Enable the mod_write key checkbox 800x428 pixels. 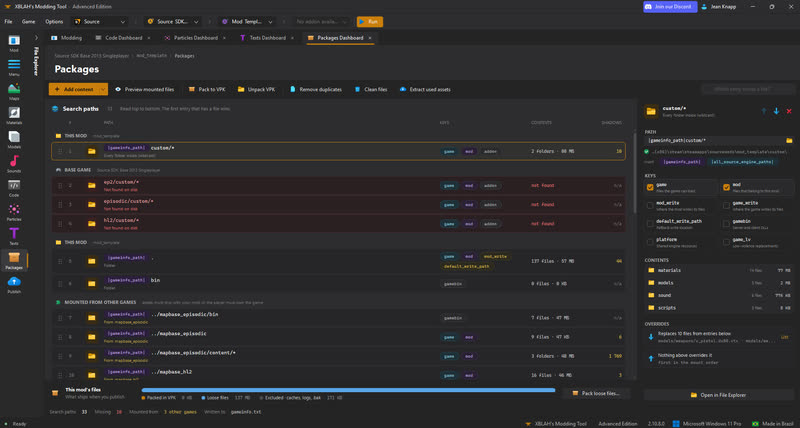[650, 206]
